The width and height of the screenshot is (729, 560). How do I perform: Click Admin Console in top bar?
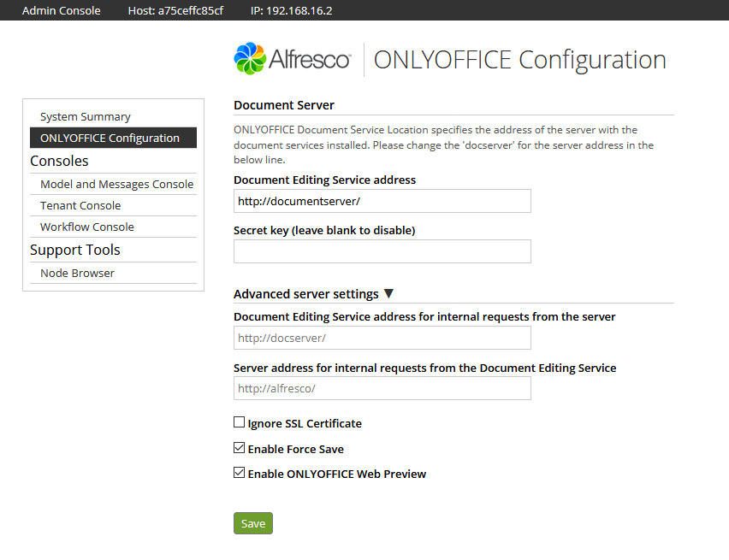point(62,11)
